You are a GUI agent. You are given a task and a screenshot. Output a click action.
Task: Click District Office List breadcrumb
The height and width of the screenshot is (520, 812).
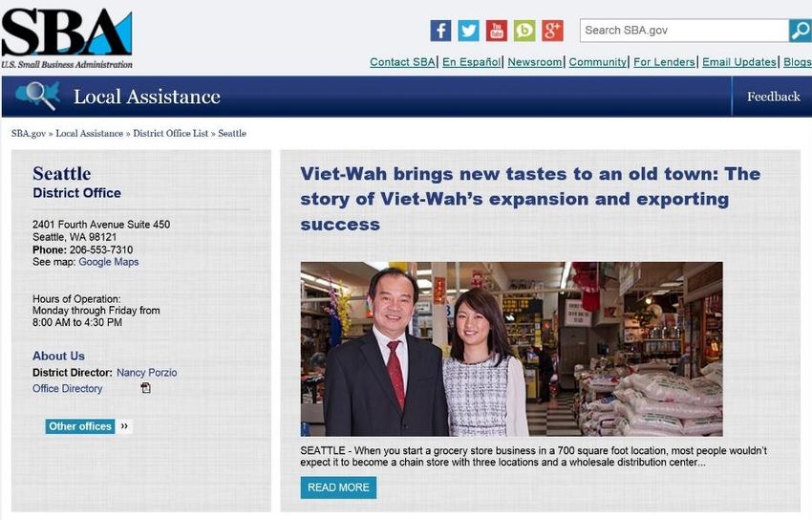[170, 133]
